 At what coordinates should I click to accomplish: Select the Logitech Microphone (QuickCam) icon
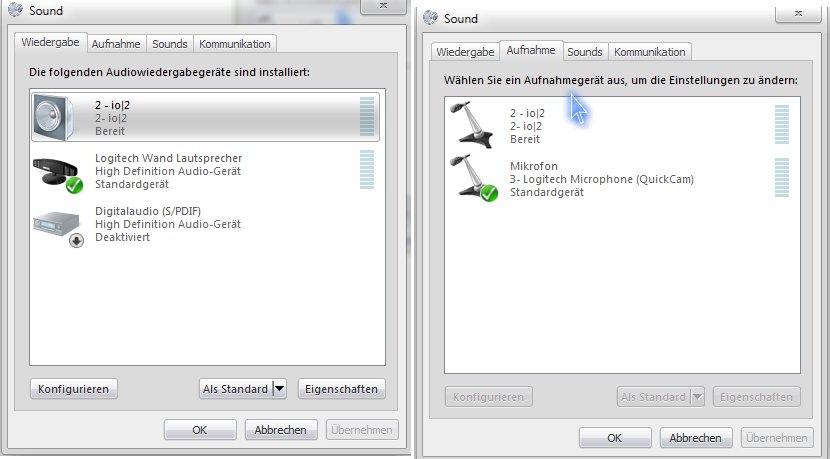473,178
